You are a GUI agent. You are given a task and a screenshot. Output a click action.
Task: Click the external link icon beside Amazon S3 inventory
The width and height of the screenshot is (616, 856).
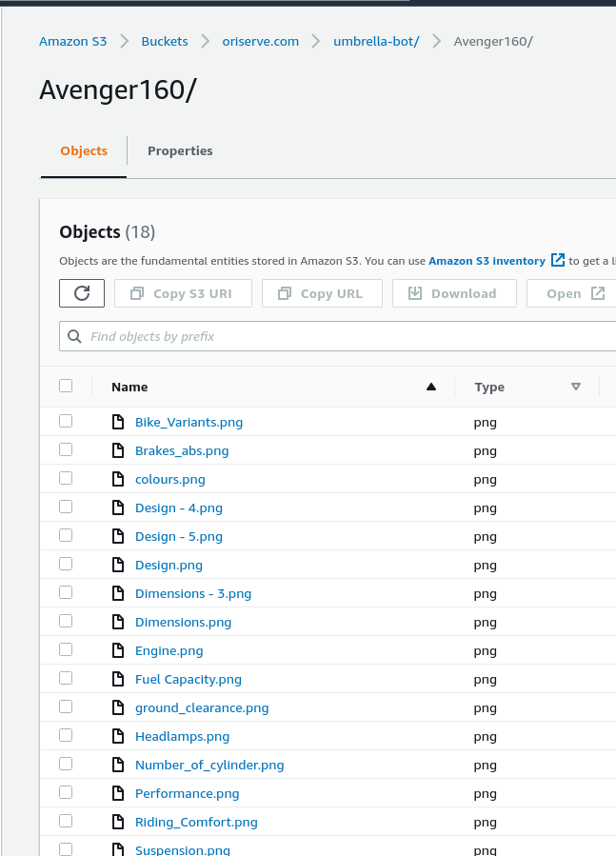click(558, 260)
